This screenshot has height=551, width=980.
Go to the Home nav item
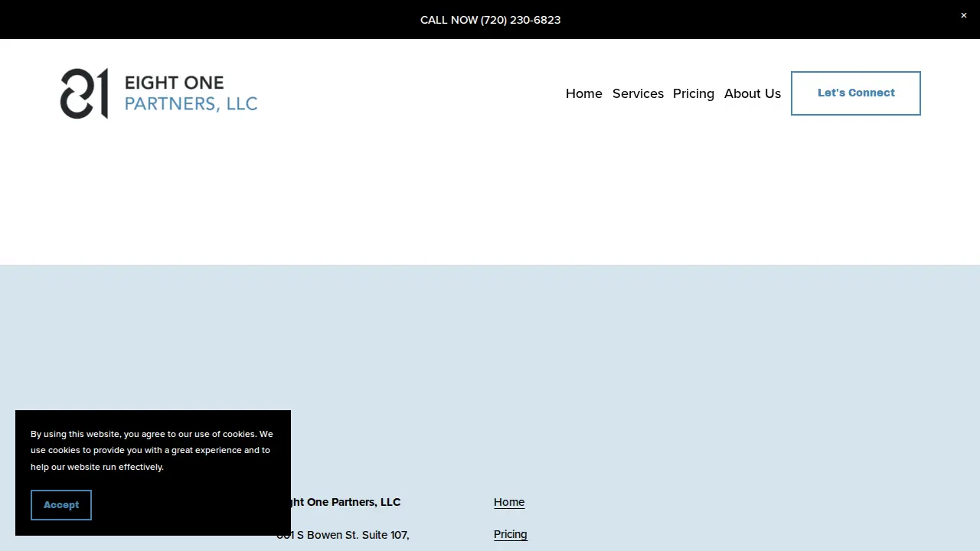(x=584, y=93)
